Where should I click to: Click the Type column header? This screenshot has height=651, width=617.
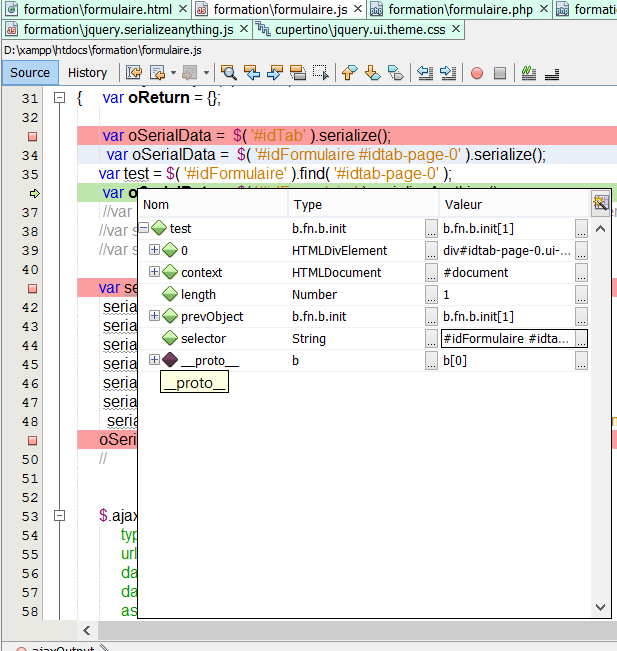tap(364, 204)
